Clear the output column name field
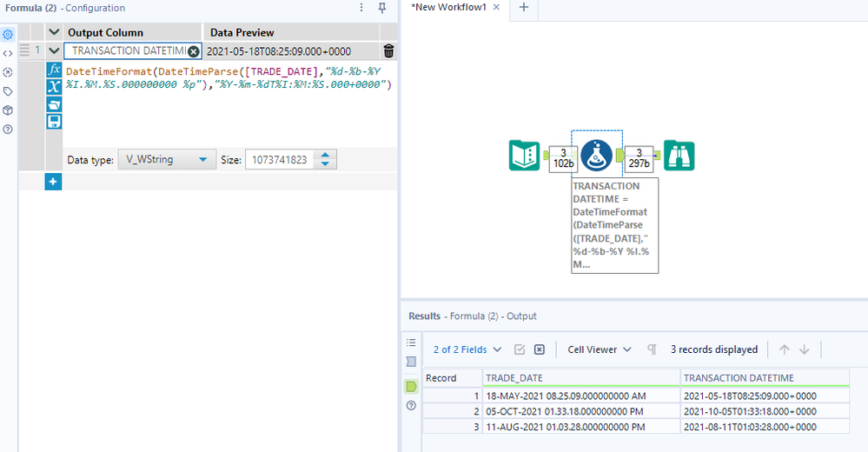 193,51
